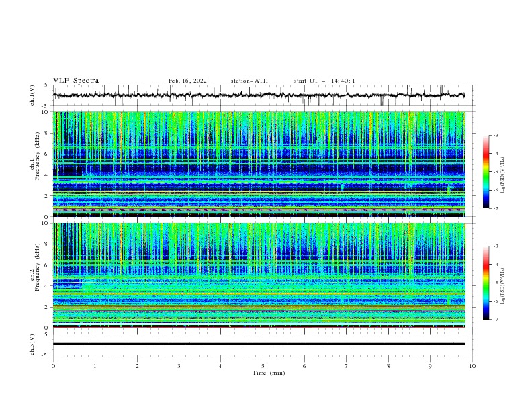Click the "ch.3(V)" axis label
Viewport: 532px width, 411px height.
32,345
